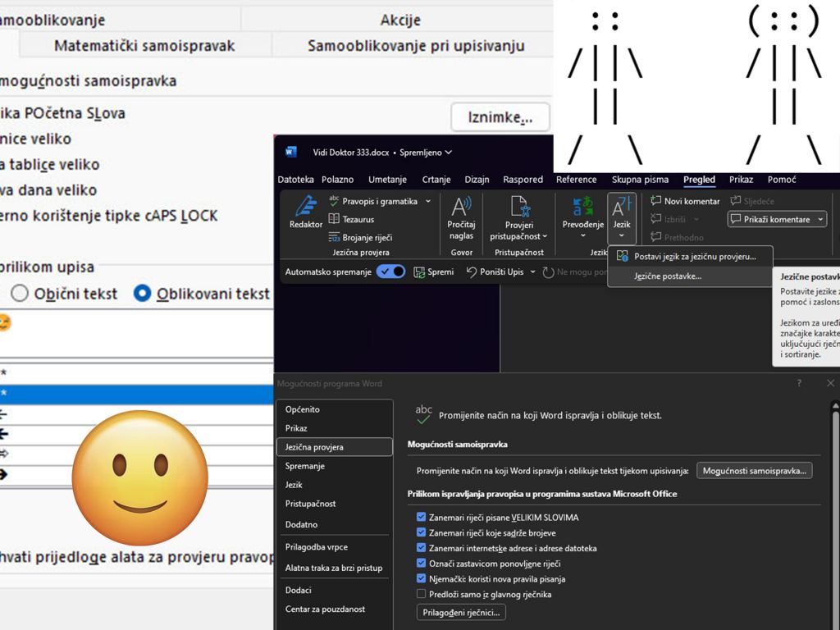Image resolution: width=840 pixels, height=630 pixels.
Task: Open Samooblikovanje pri upisivanju tab
Action: pos(416,46)
